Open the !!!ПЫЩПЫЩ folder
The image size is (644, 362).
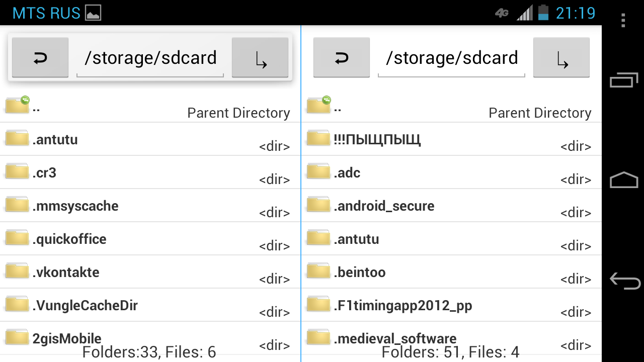click(451, 139)
